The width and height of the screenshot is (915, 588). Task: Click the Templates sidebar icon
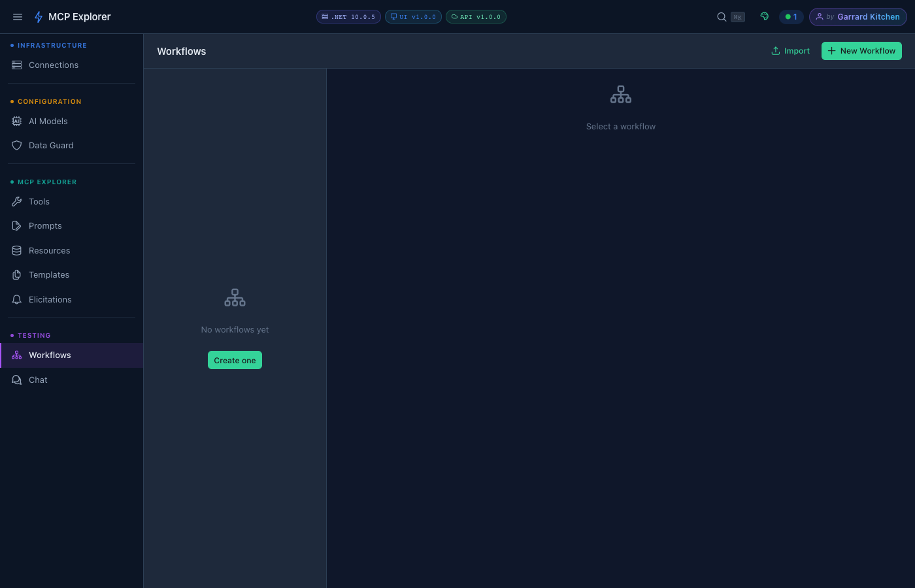[17, 274]
